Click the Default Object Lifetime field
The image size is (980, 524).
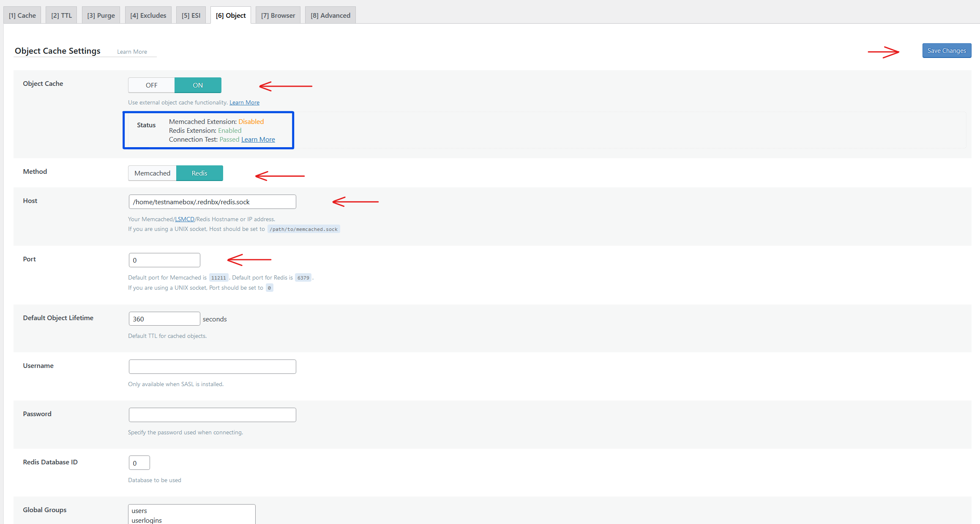tap(164, 319)
